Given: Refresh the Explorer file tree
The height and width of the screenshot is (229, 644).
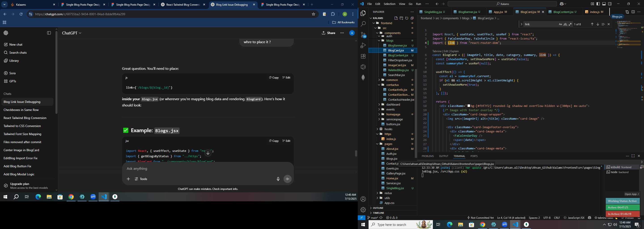Looking at the screenshot, I should 407,18.
